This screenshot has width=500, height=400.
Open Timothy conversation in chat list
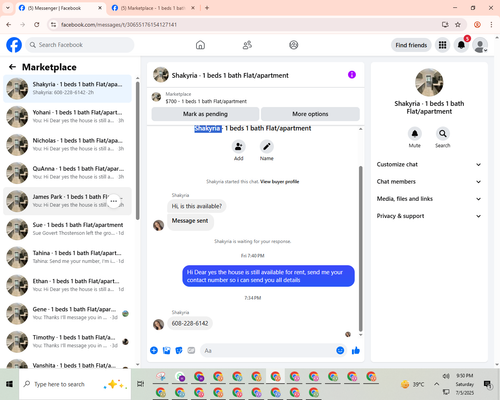[67, 341]
